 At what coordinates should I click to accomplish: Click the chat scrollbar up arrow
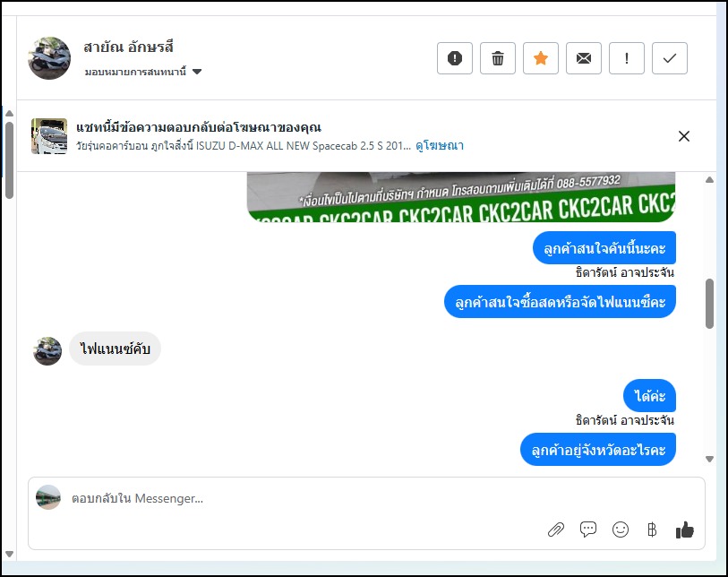pyautogui.click(x=709, y=180)
